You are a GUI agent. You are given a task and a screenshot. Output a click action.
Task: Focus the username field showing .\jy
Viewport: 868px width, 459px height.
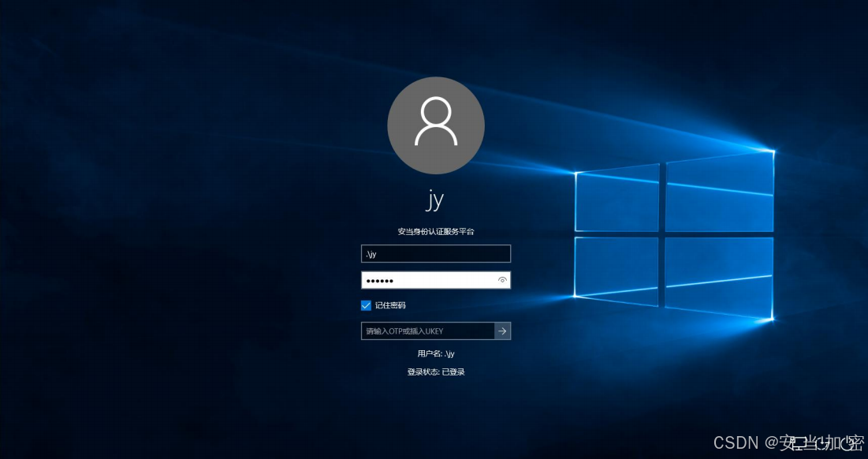[436, 254]
